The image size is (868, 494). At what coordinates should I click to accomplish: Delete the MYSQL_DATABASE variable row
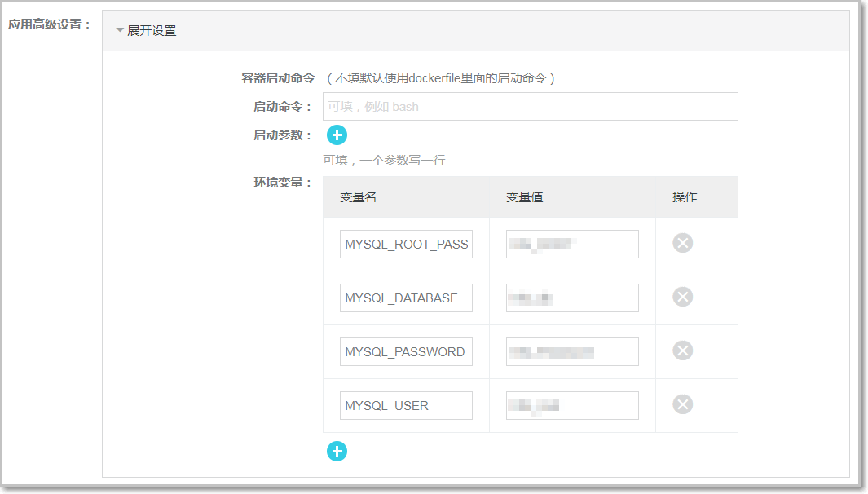coord(682,297)
